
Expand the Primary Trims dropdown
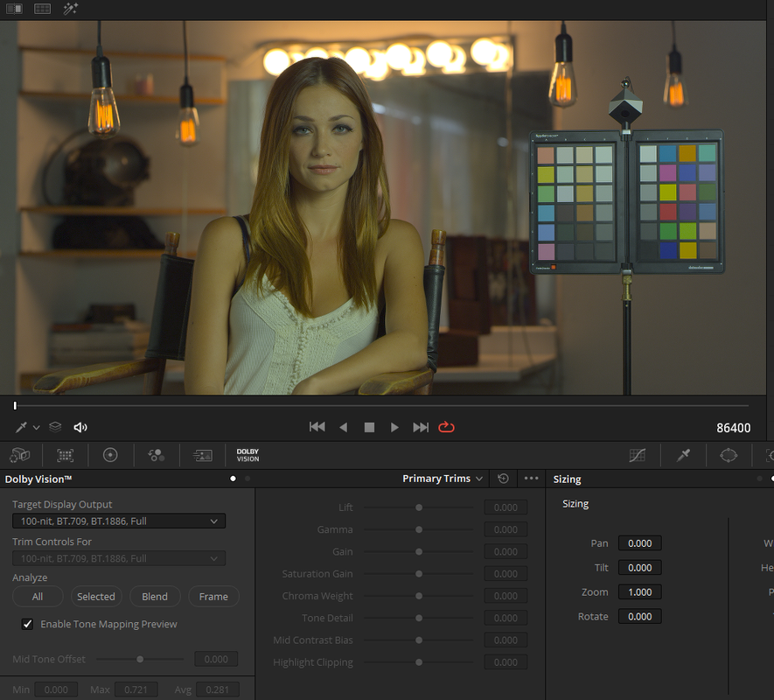(443, 479)
